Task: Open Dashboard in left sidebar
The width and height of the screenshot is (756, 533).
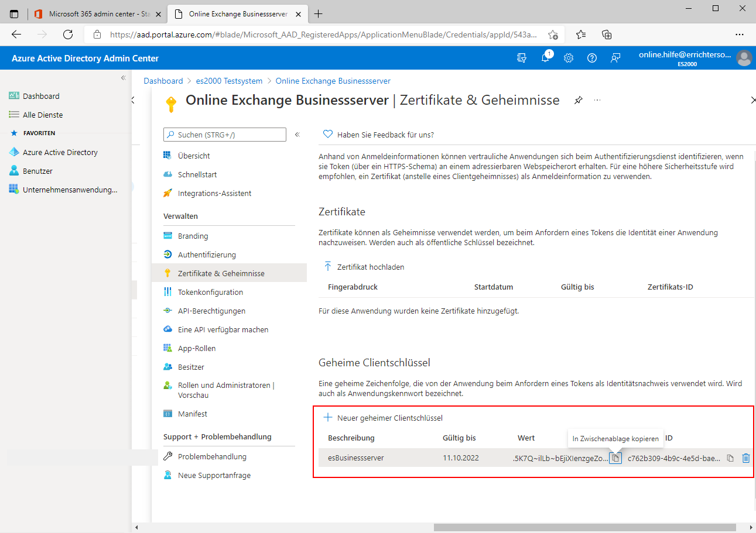Action: (x=41, y=96)
